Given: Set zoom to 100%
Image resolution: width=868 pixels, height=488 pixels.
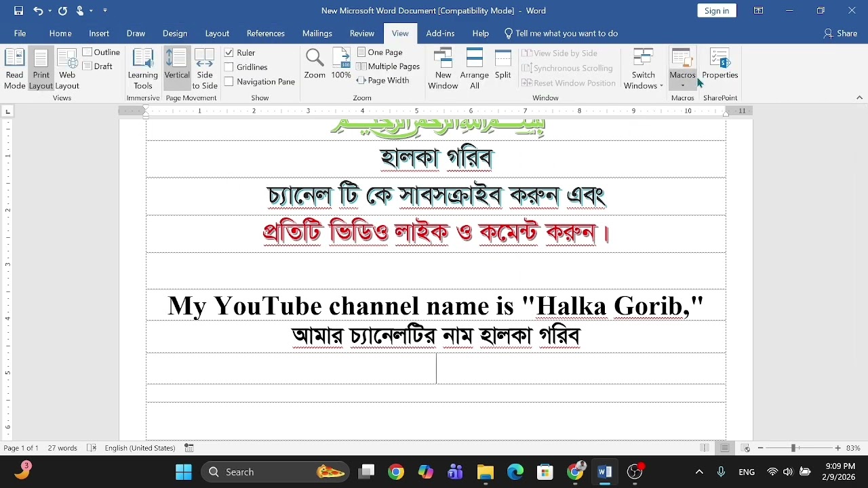Looking at the screenshot, I should coord(341,64).
